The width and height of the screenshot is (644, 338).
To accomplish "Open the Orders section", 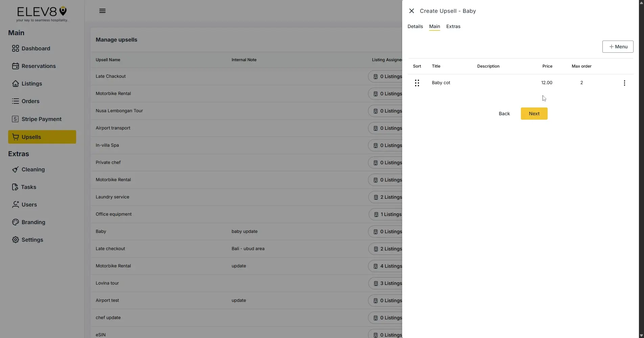I will 30,101.
